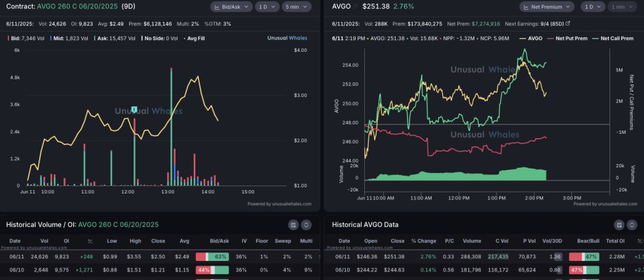
Task: Open the Next Earnings external link icon
Action: pos(567,24)
